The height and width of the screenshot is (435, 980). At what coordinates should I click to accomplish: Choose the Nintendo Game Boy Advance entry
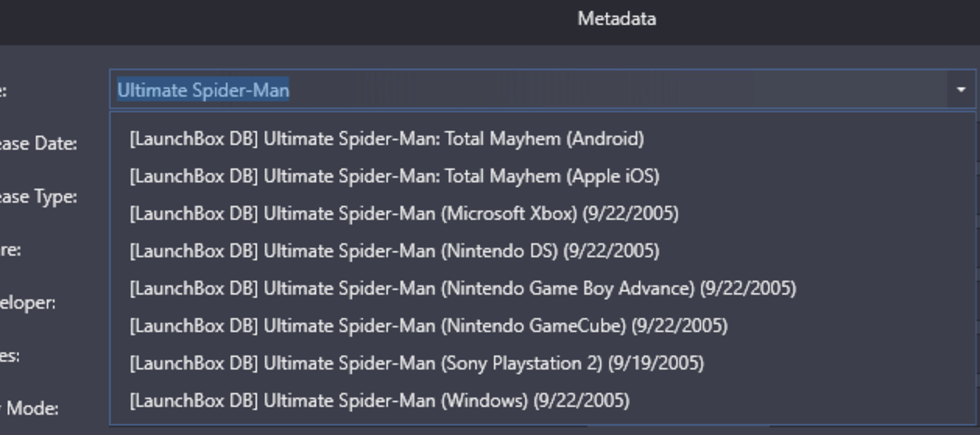click(463, 288)
